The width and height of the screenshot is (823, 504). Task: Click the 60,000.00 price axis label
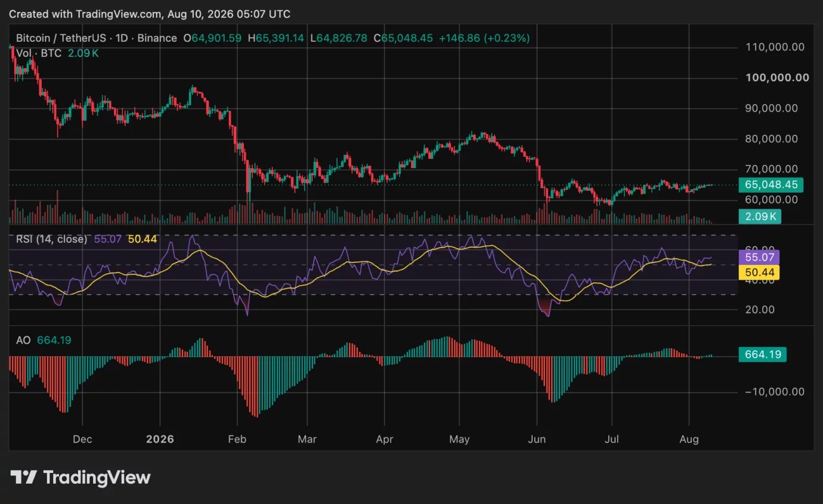point(772,199)
